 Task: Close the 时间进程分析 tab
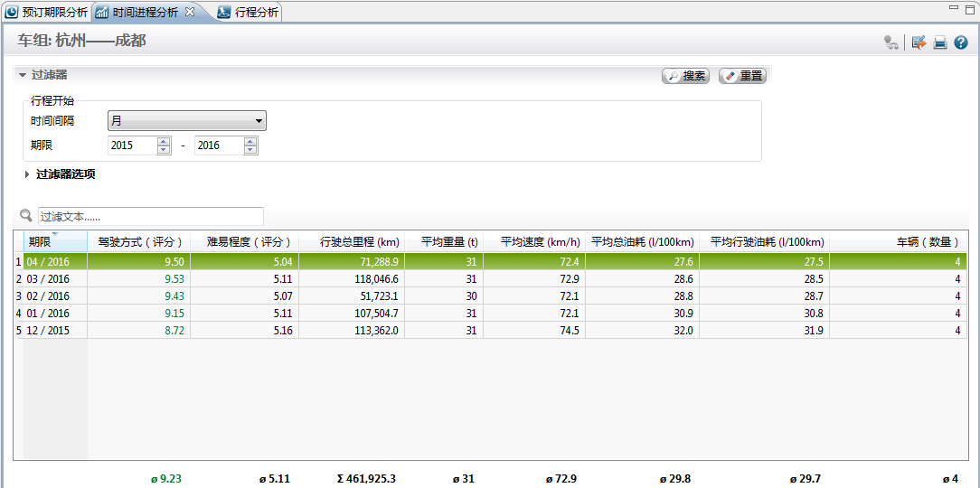pyautogui.click(x=190, y=12)
